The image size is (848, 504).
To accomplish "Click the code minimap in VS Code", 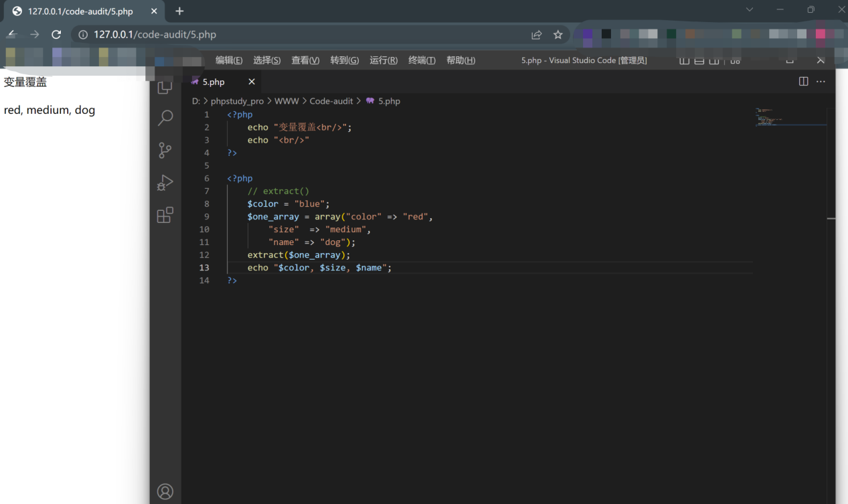I will [790, 117].
